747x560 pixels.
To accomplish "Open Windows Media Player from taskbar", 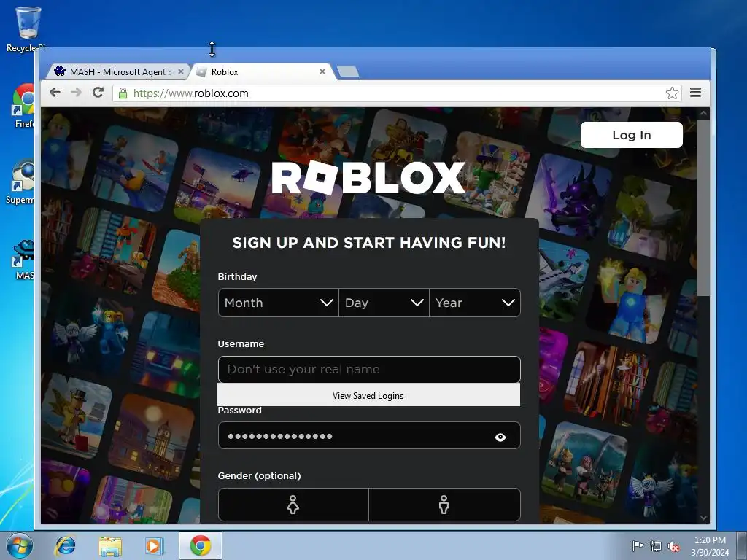I will [x=154, y=545].
